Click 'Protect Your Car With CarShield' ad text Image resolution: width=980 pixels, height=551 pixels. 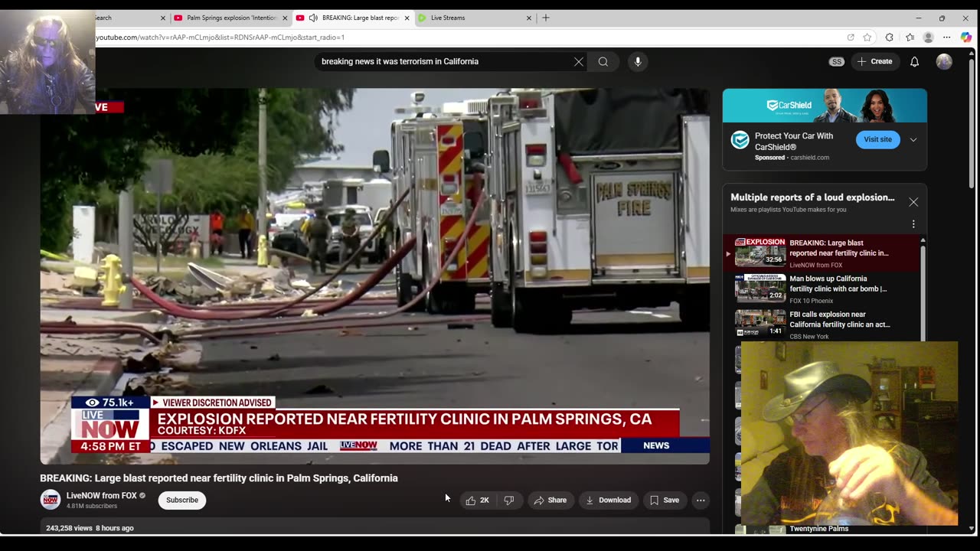pos(794,141)
